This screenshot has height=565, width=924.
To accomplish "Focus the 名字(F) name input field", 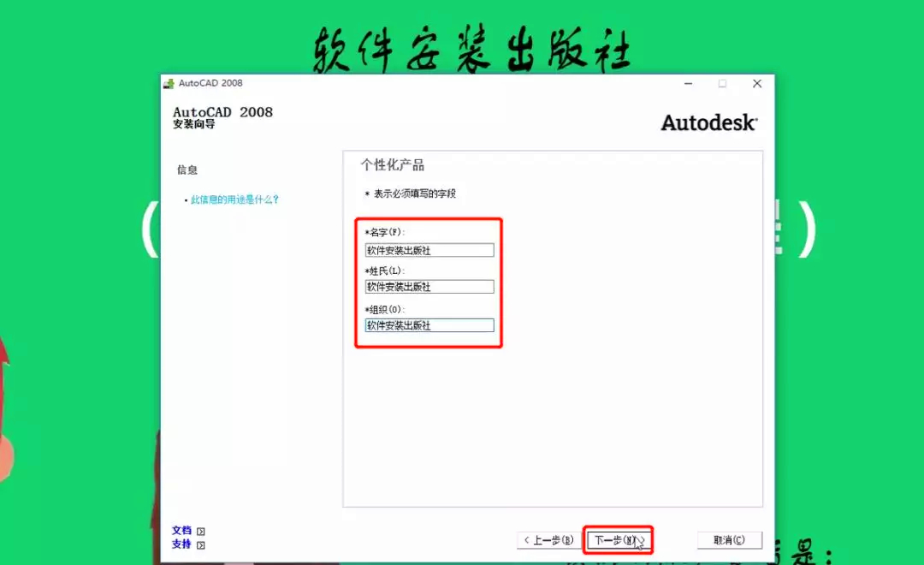I will coord(429,250).
